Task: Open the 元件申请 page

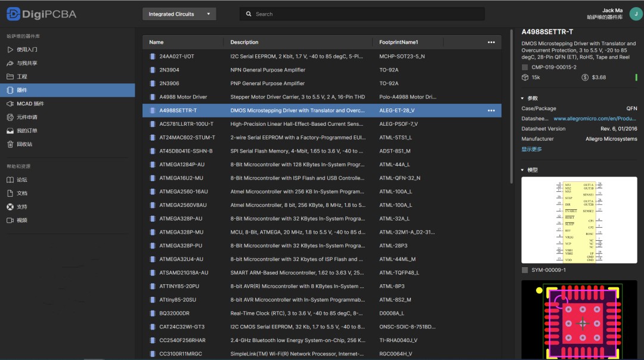Action: [x=67, y=117]
